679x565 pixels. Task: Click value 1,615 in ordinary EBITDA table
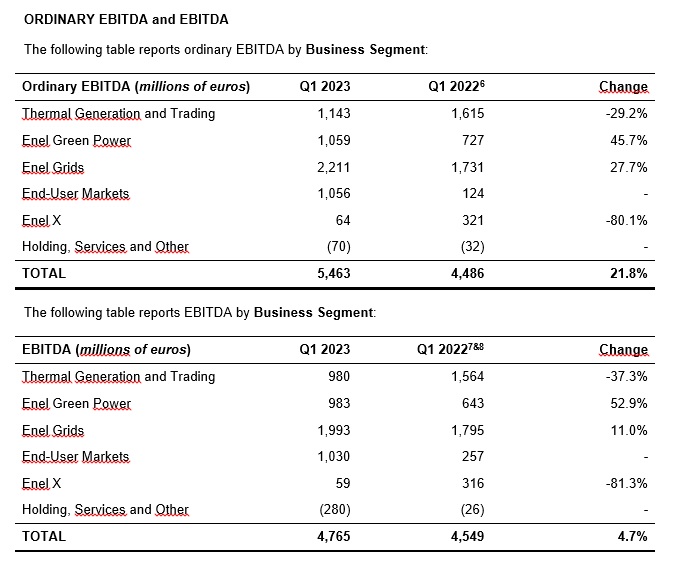click(x=468, y=113)
